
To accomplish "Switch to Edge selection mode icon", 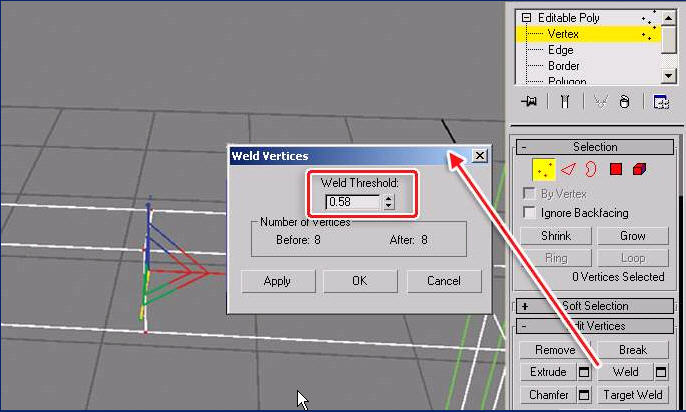I will [568, 170].
